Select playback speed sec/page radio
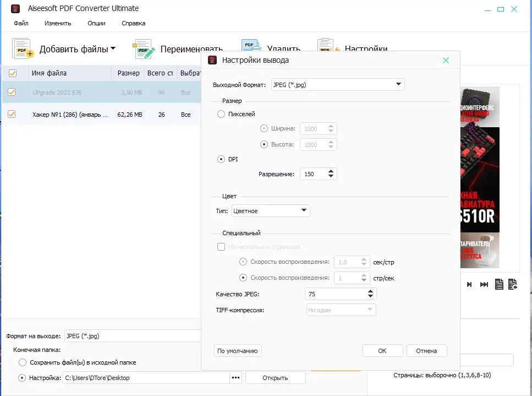The image size is (532, 396). point(243,262)
